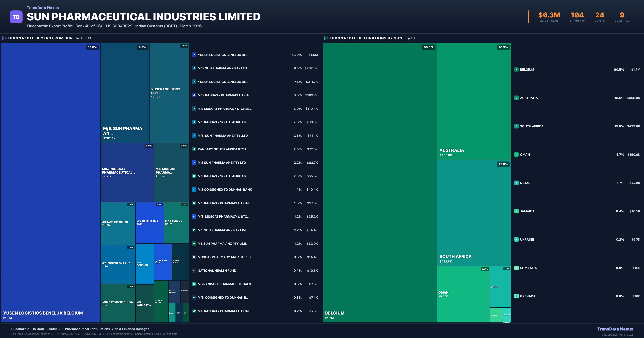
Task: Click the M/S. Ranbaxy Pharmaceutical treemap block
Action: tap(127, 172)
